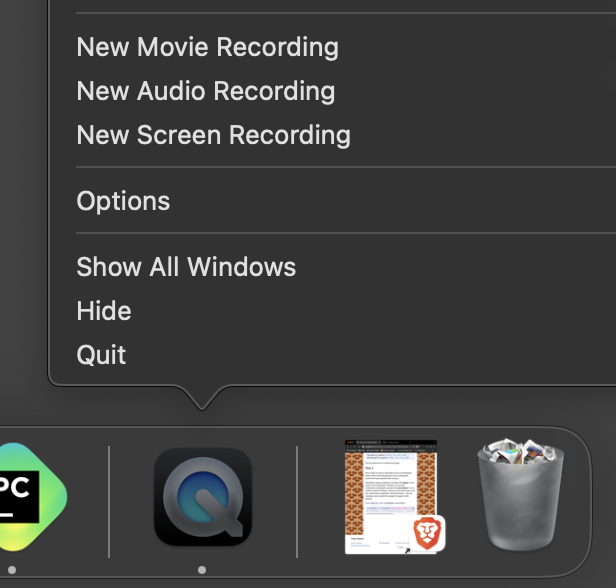Screen dimensions: 616x588
Task: Choose New Movie Recording
Action: [207, 47]
